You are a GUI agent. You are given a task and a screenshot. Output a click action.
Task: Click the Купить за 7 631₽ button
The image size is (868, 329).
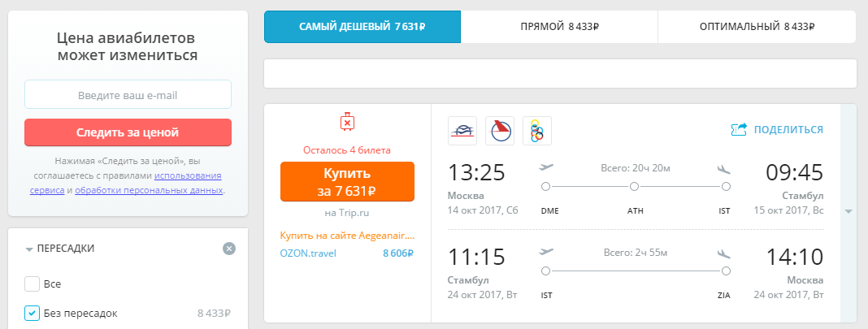tap(347, 181)
